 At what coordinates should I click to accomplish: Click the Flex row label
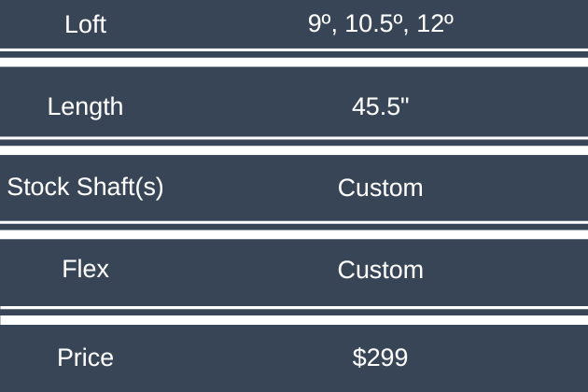pos(85,270)
